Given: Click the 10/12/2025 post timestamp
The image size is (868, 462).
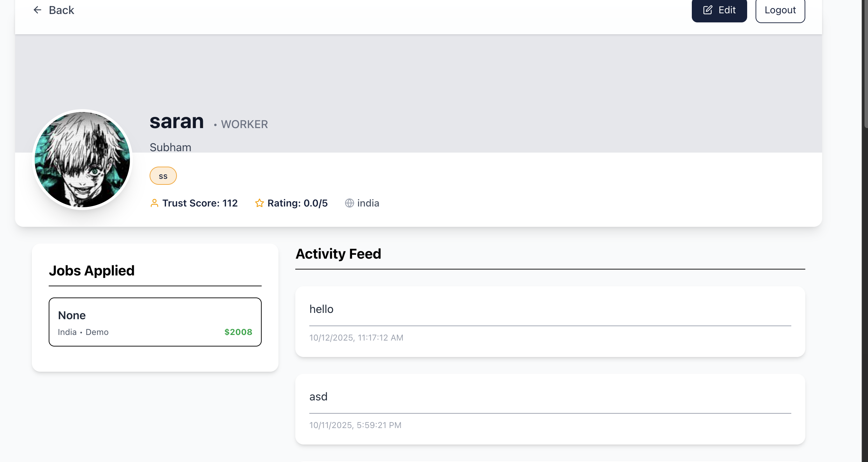Looking at the screenshot, I should 356,338.
